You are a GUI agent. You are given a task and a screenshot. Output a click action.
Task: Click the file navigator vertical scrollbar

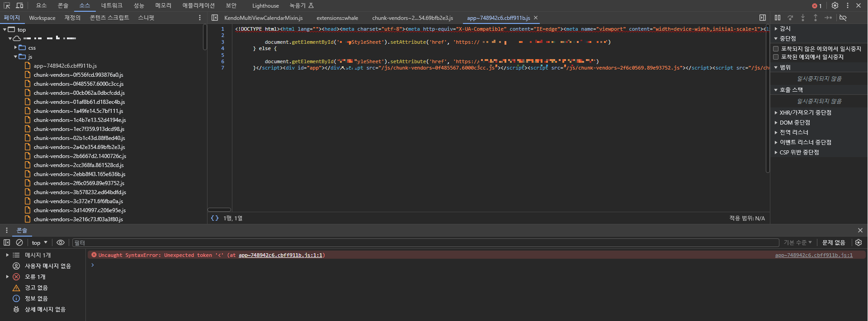[205, 37]
